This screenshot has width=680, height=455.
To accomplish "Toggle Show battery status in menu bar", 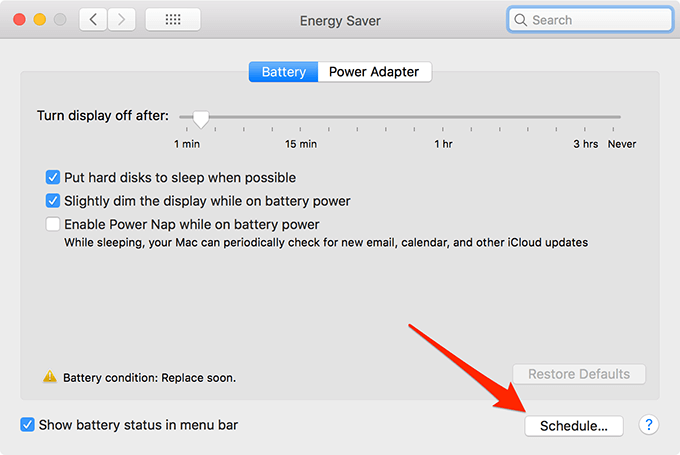I will pos(28,425).
